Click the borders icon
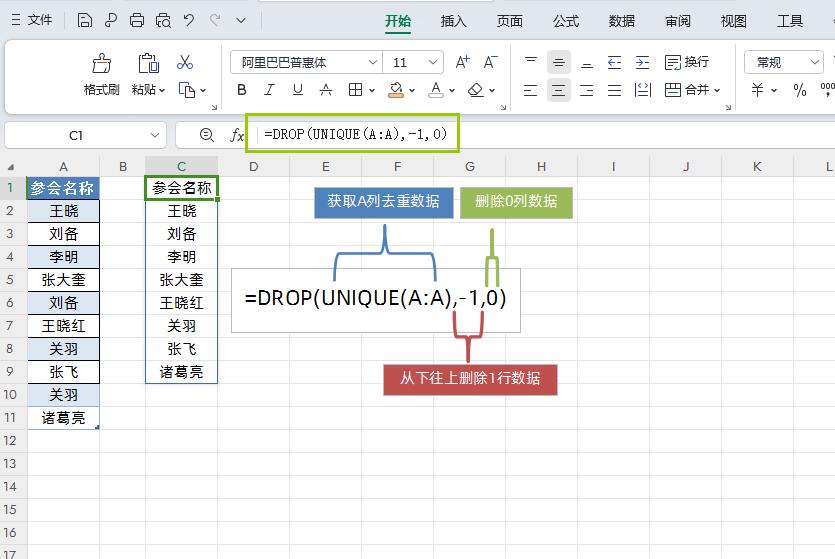 click(x=355, y=90)
